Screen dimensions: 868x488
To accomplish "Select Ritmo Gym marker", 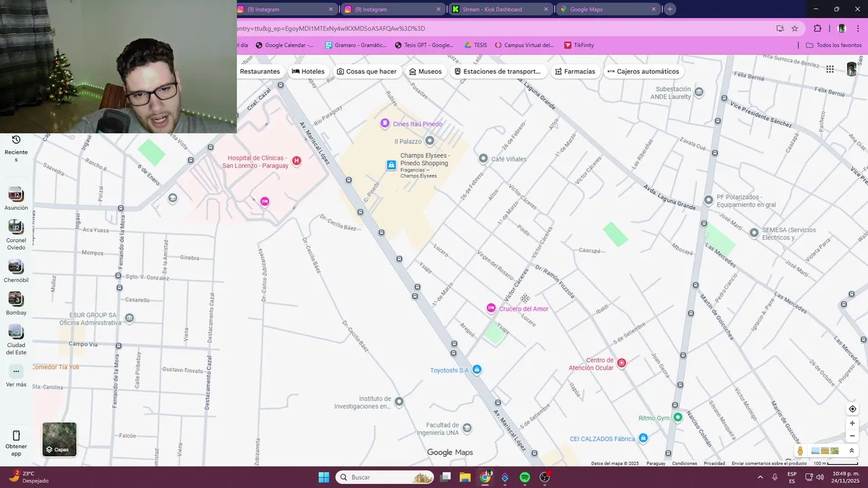I will pyautogui.click(x=677, y=418).
